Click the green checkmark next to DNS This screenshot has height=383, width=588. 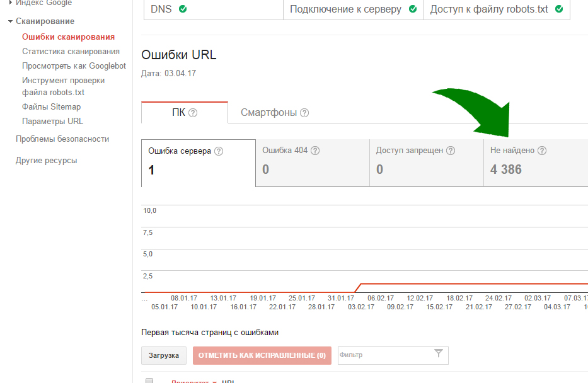coord(183,9)
